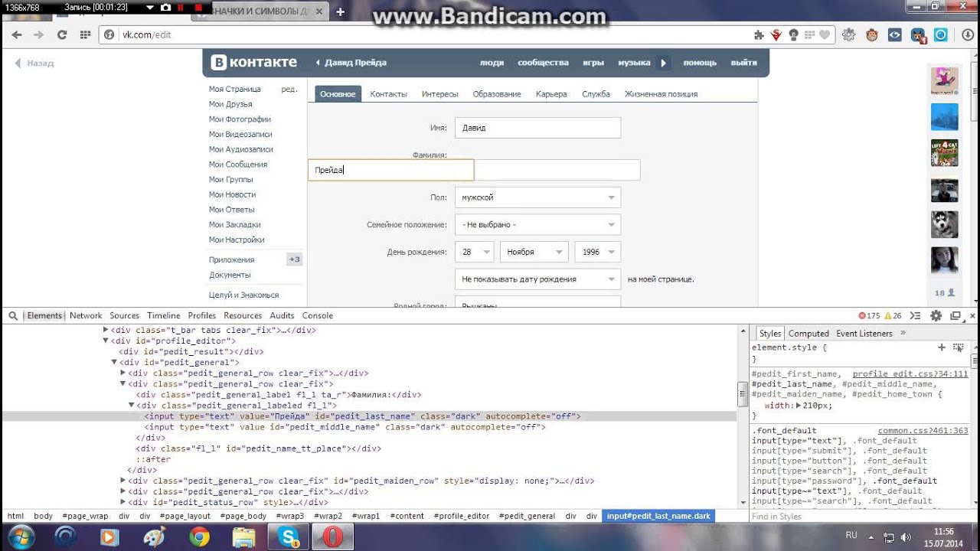Switch to Карьера tab

pos(551,94)
